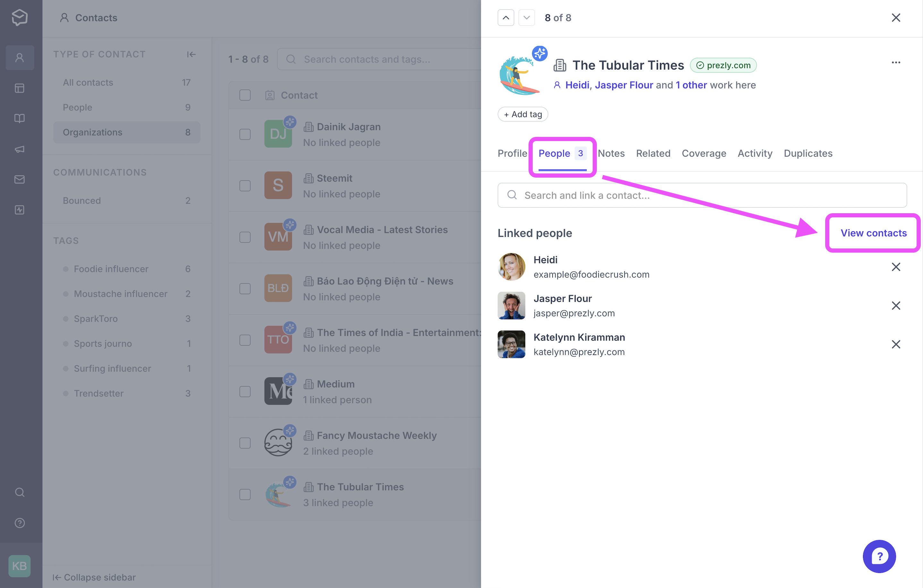Filter by Trendsetter tag
This screenshot has height=588, width=923.
(126, 393)
